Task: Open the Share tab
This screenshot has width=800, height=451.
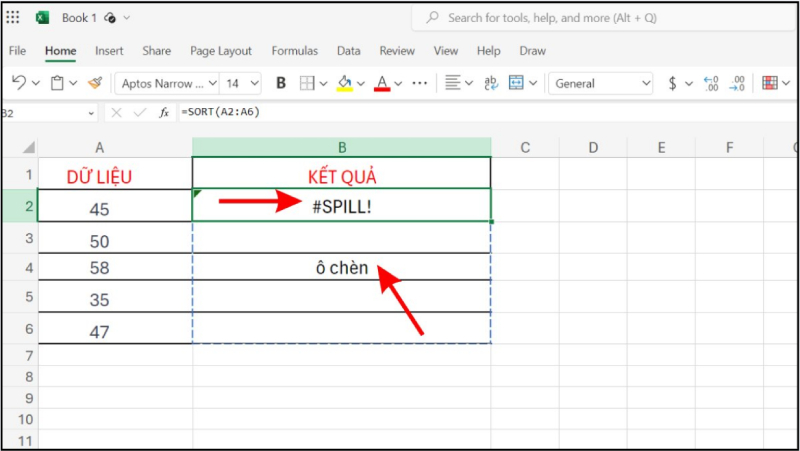Action: pos(157,51)
